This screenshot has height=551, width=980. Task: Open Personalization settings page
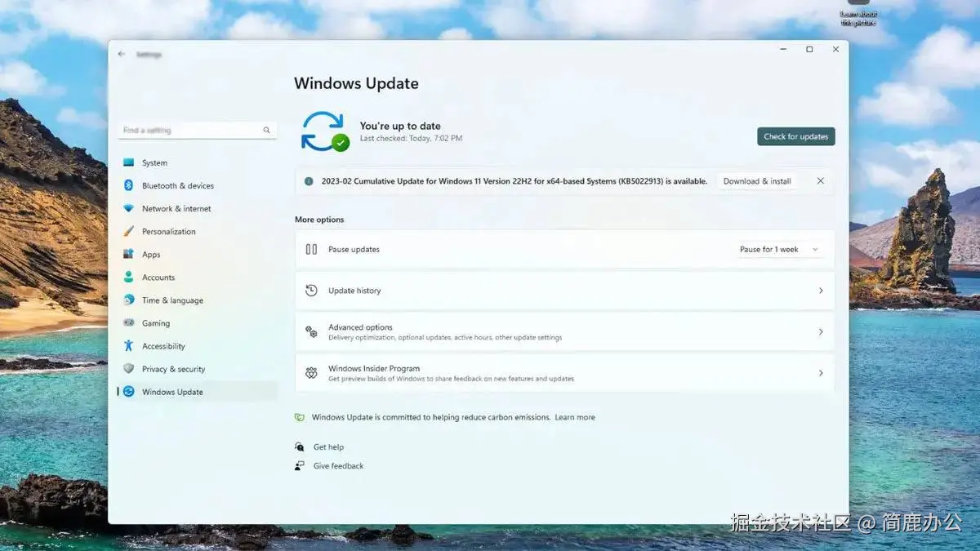[x=169, y=231]
